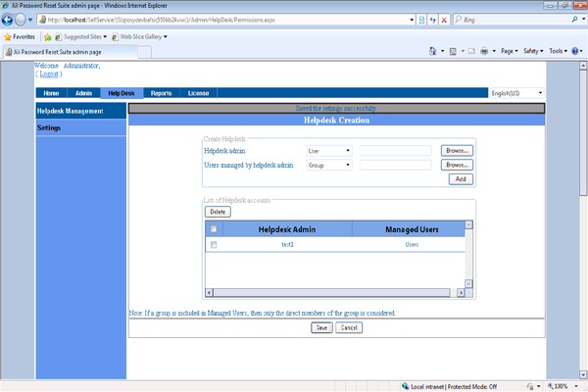Open the Safety menu

coord(533,51)
